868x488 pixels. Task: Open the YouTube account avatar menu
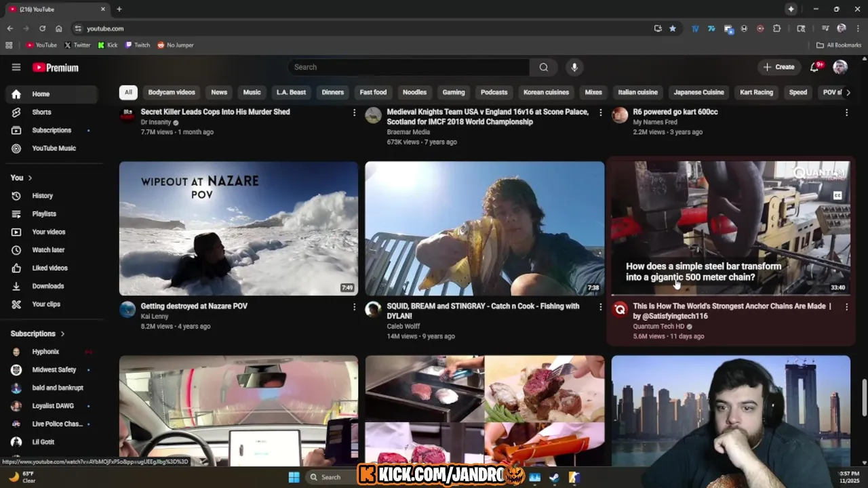[840, 67]
